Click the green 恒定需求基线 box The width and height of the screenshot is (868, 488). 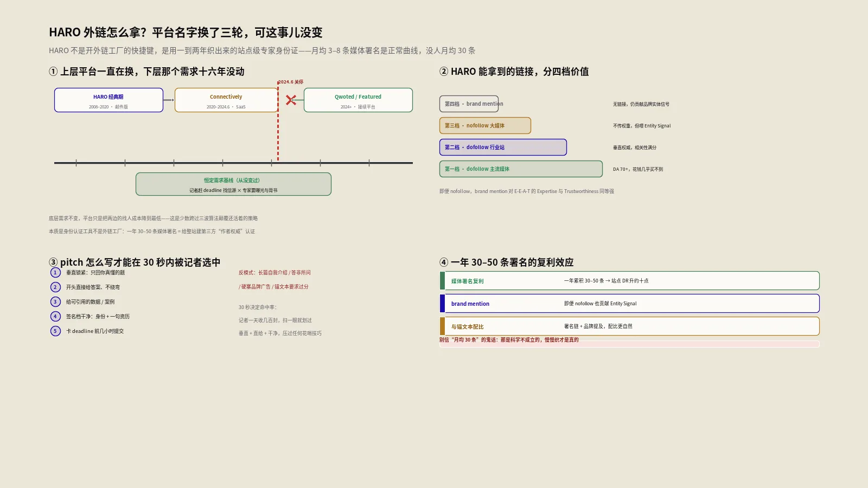[233, 184]
